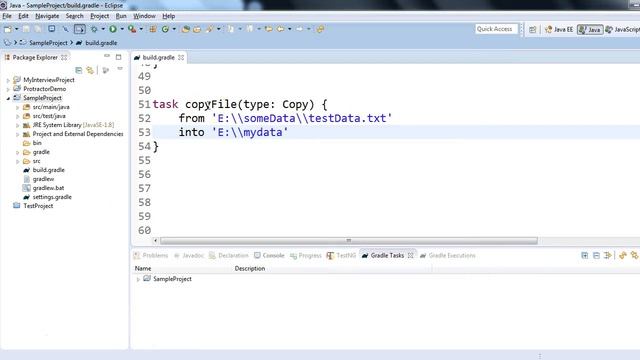
Task: Click Expand All in Gradle Tasks
Action: pyautogui.click(x=584, y=256)
